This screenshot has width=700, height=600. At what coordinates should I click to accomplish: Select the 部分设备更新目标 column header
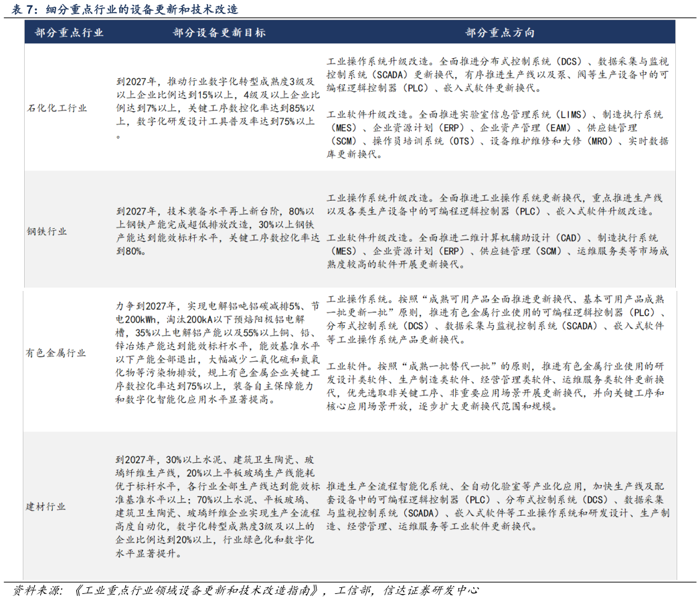(x=220, y=33)
